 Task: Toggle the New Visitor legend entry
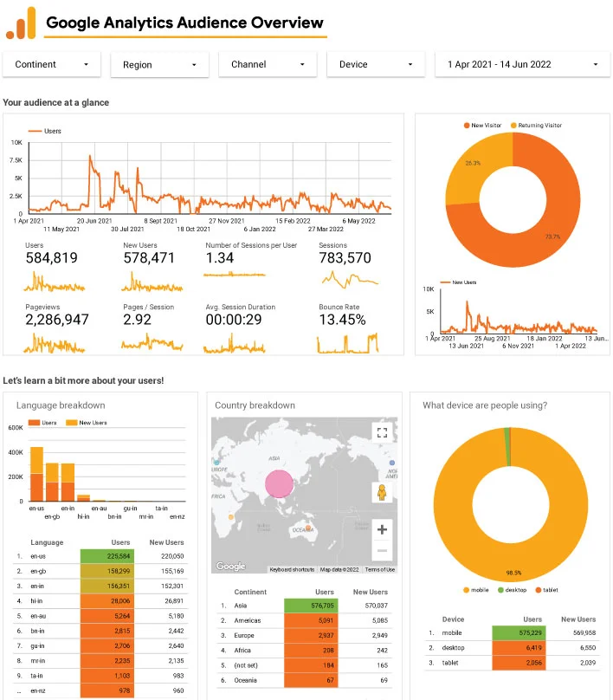[x=483, y=126]
